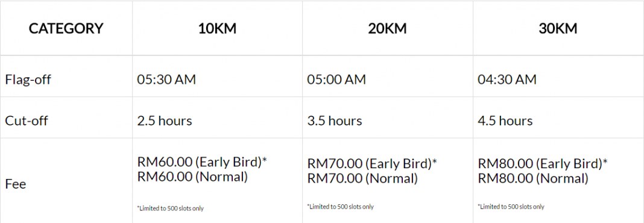The height and width of the screenshot is (223, 644).
Task: Select the 20KM column header
Action: pyautogui.click(x=387, y=29)
